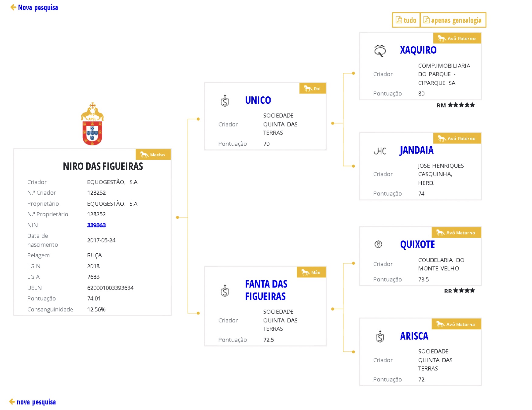Click the horse icon on the Pai badge
Image resolution: width=532 pixels, height=410 pixels.
pyautogui.click(x=308, y=89)
